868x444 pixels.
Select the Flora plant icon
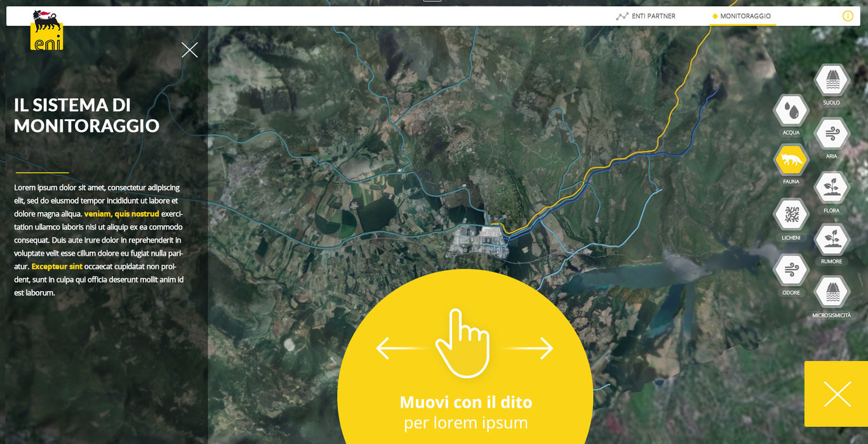tap(831, 188)
